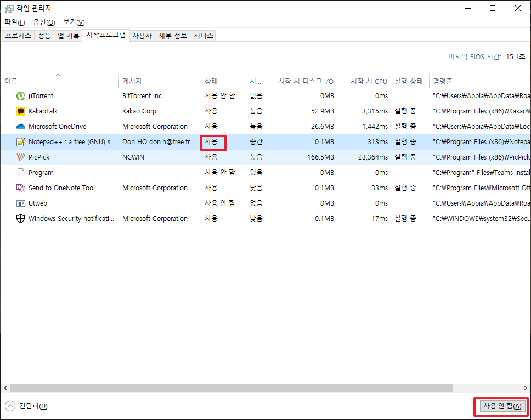Image resolution: width=531 pixels, height=420 pixels.
Task: Select the 시작프로그램 tab
Action: point(106,35)
